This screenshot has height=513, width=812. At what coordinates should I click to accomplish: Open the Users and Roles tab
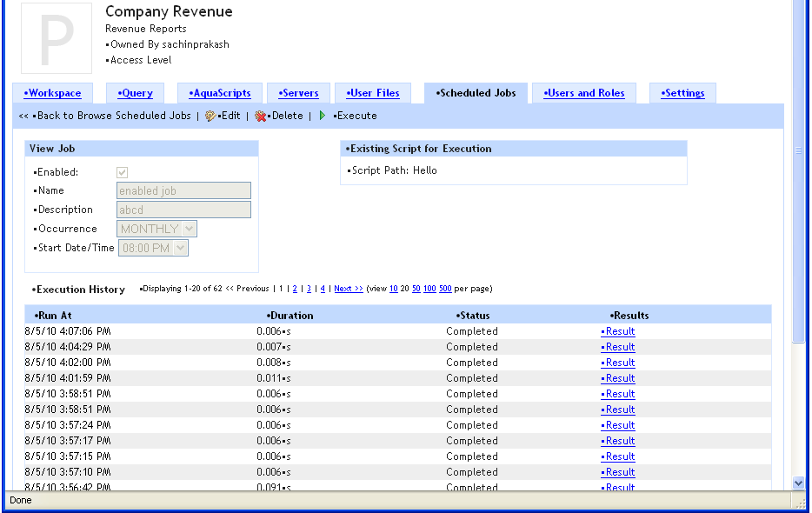[x=584, y=93]
